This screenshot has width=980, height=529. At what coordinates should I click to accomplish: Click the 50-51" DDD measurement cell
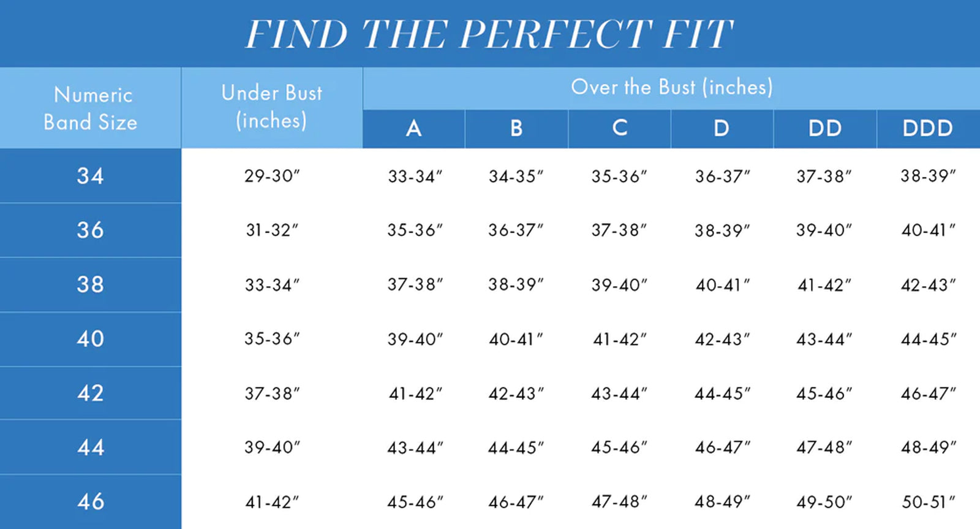[x=927, y=502]
